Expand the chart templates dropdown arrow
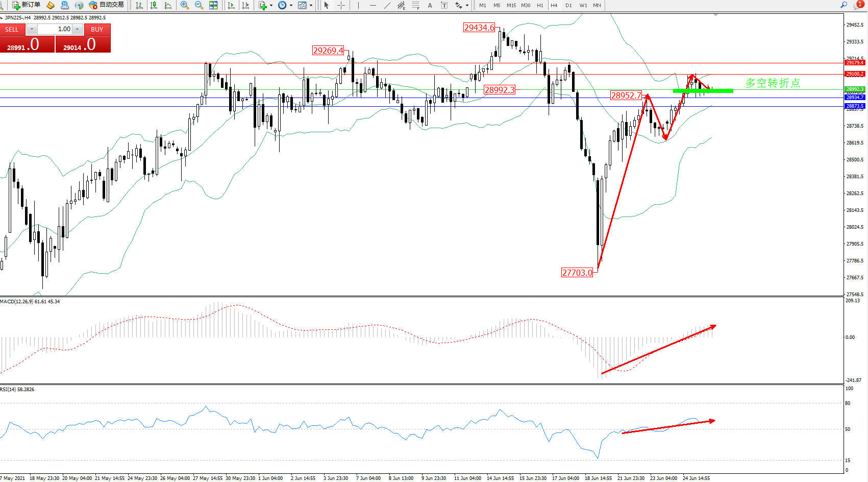This screenshot has height=482, width=868. click(311, 5)
